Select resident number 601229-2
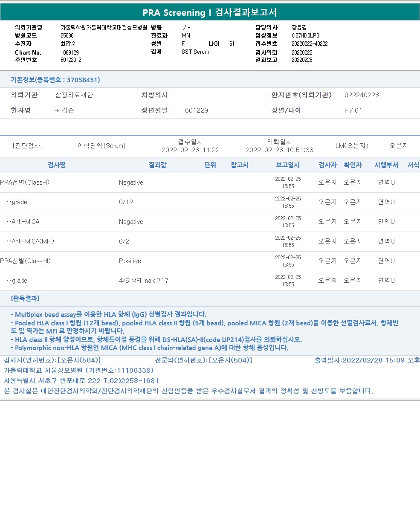Screen dimensions: 420x522 coord(71,60)
